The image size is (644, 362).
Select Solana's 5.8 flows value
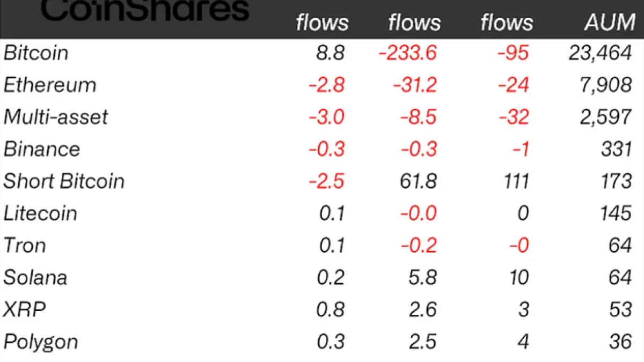point(423,278)
